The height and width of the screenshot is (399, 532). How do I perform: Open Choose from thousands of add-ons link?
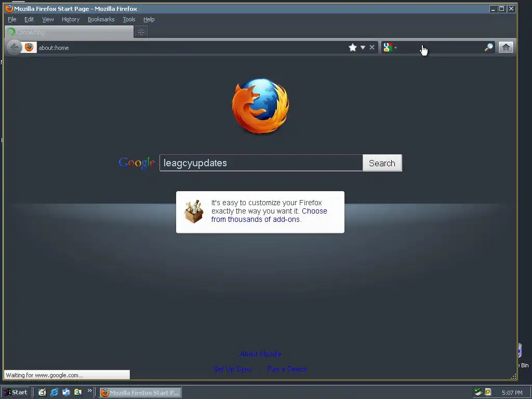click(269, 215)
